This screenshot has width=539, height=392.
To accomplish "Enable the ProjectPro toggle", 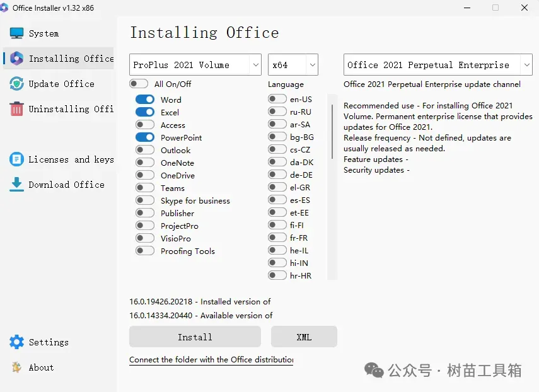I will (x=145, y=226).
